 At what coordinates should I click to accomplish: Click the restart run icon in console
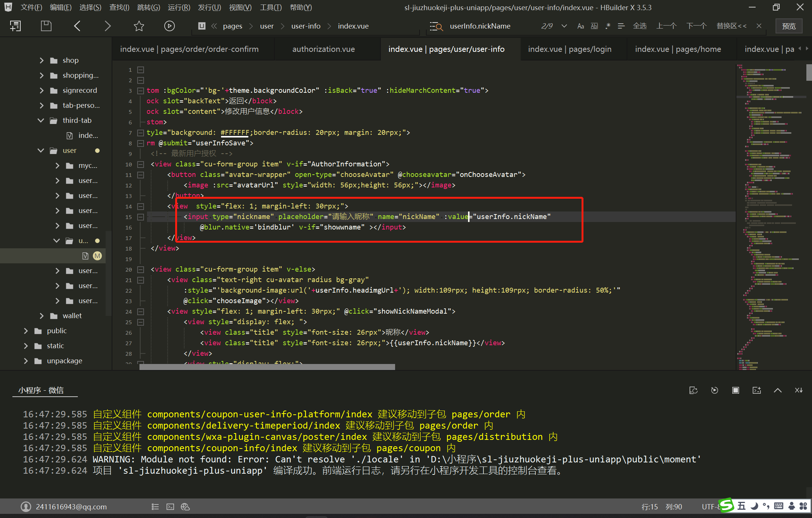(714, 390)
